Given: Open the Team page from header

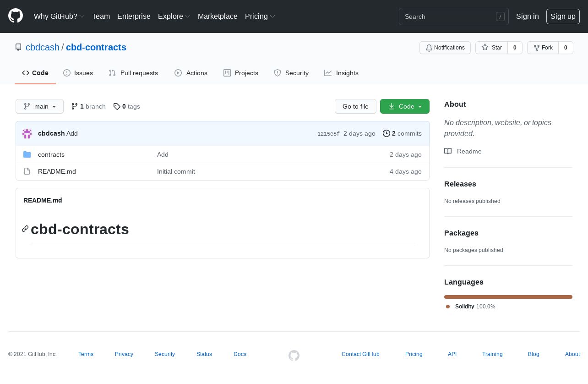Looking at the screenshot, I should tap(101, 16).
